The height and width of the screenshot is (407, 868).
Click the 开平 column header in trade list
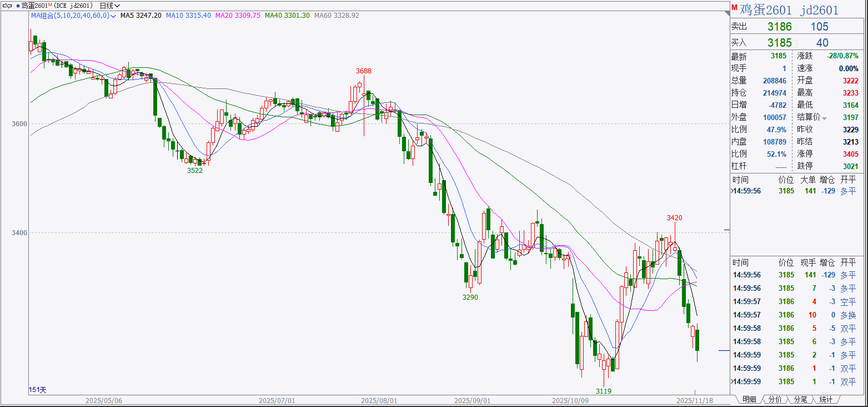[x=848, y=262]
